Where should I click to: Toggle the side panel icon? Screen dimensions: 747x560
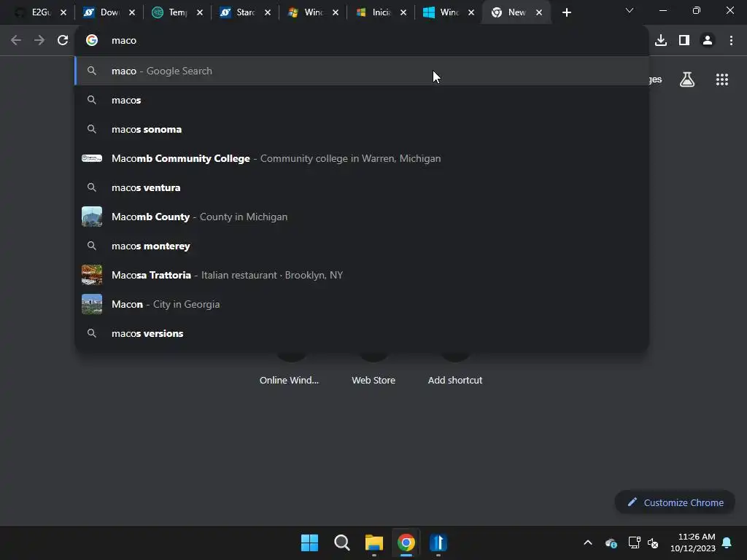click(684, 41)
